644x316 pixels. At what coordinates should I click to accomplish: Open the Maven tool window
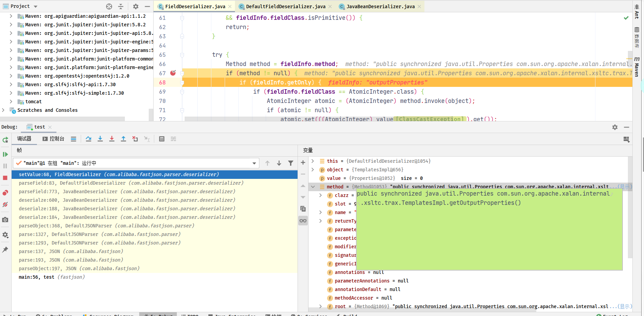click(x=637, y=67)
